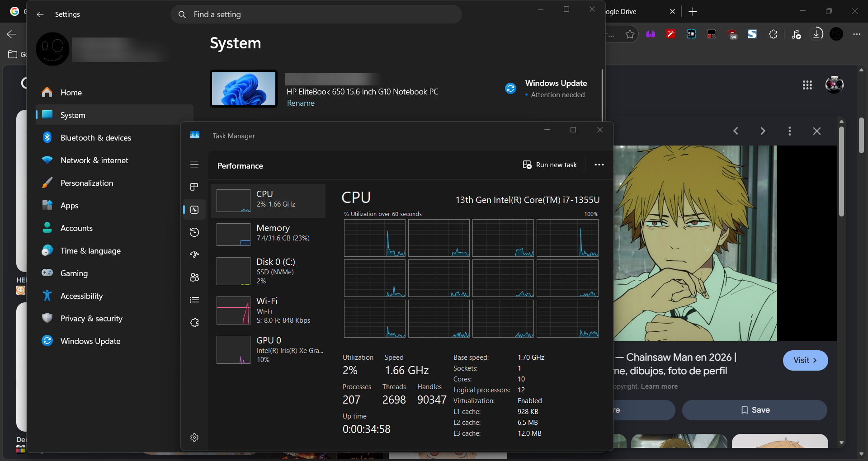Open Task Manager navigation hamburger menu
868x461 pixels.
coord(194,165)
